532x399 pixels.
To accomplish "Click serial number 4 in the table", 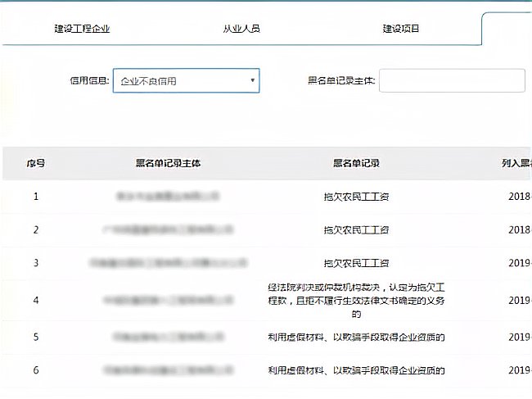I will (36, 301).
